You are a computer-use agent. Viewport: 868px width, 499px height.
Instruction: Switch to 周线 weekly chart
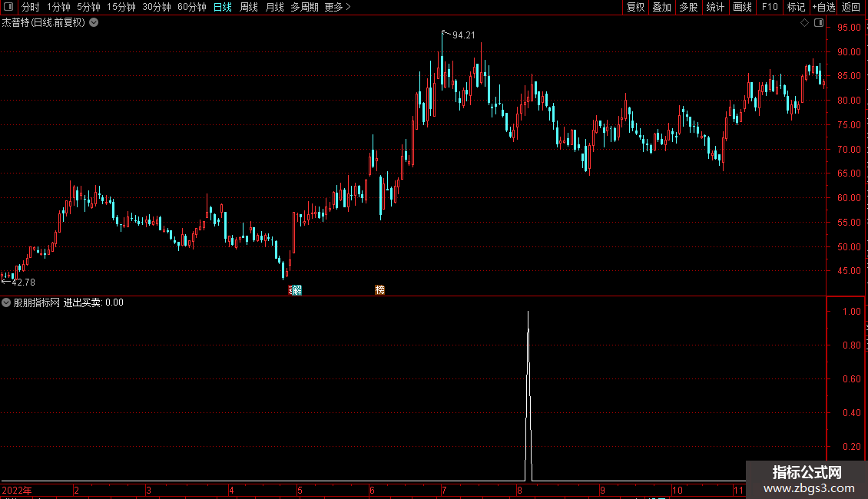(249, 7)
